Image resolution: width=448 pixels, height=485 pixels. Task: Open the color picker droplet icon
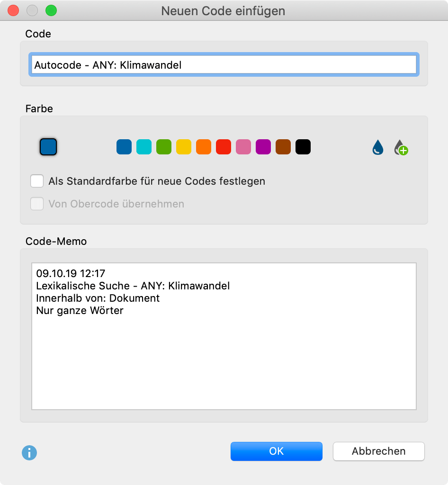point(378,147)
